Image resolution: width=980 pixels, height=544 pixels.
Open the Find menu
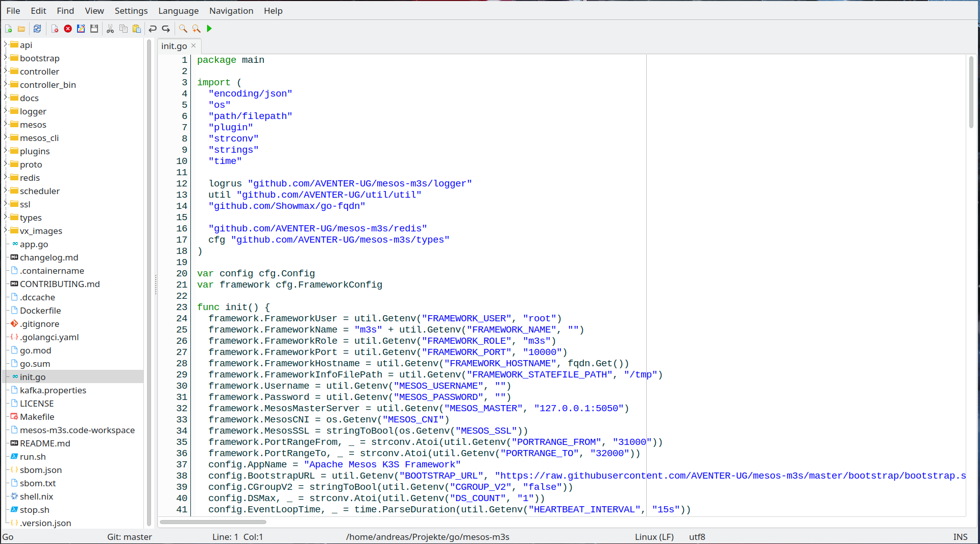pyautogui.click(x=65, y=11)
